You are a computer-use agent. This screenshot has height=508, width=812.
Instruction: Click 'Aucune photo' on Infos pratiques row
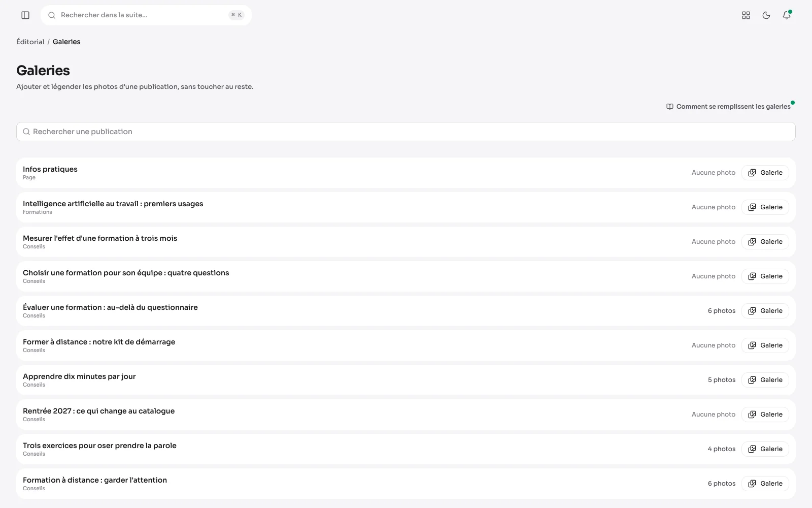point(714,173)
